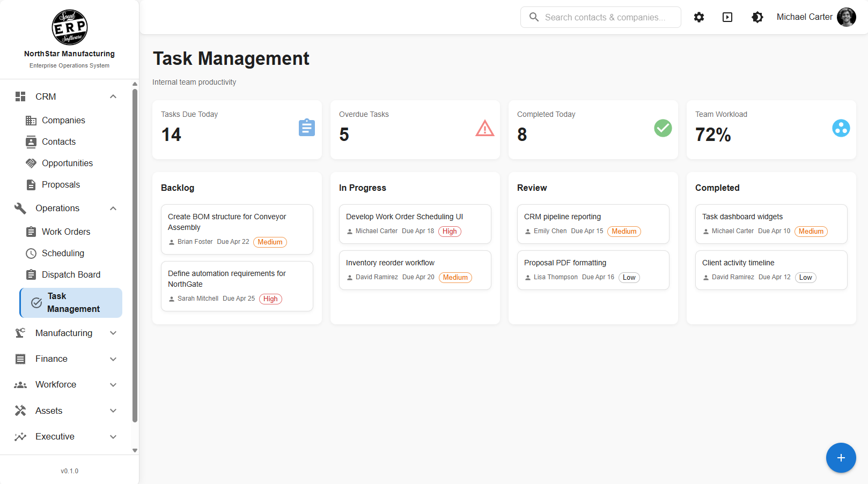
Task: Open Task dashboard widgets card
Action: click(771, 224)
